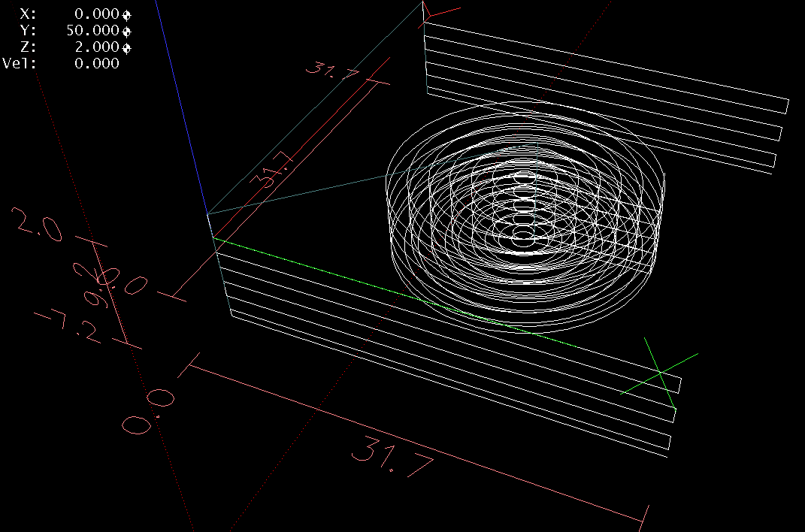805x532 pixels.
Task: Click the bottom 31.7 dimension label
Action: point(392,456)
